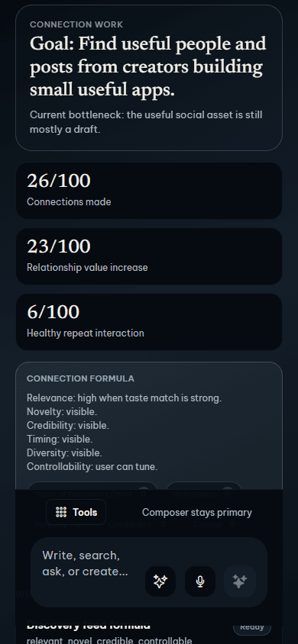Open the Tools button

click(x=76, y=512)
